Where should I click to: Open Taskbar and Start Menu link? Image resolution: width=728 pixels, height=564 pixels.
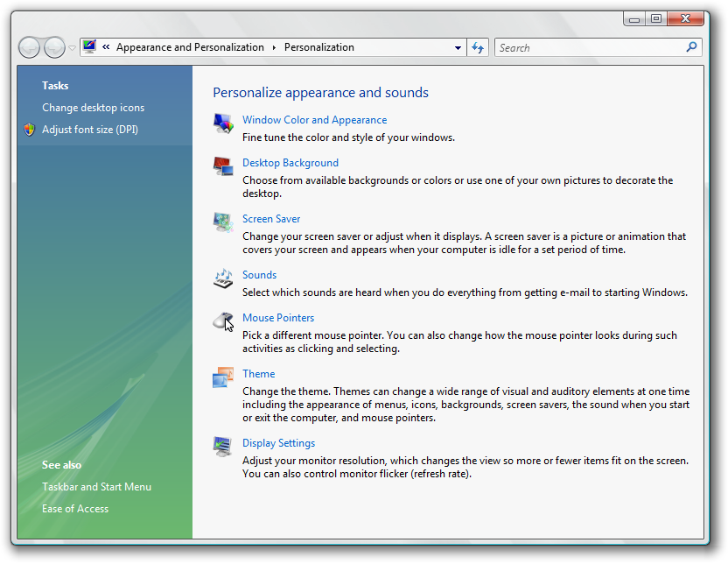(96, 487)
